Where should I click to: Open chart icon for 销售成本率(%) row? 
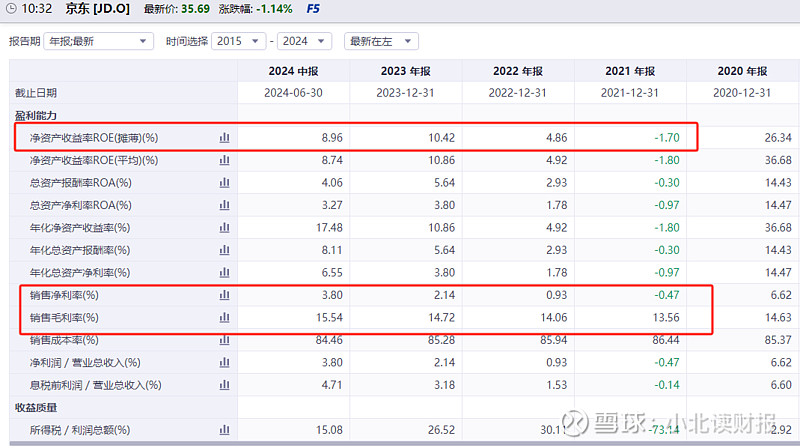(224, 340)
